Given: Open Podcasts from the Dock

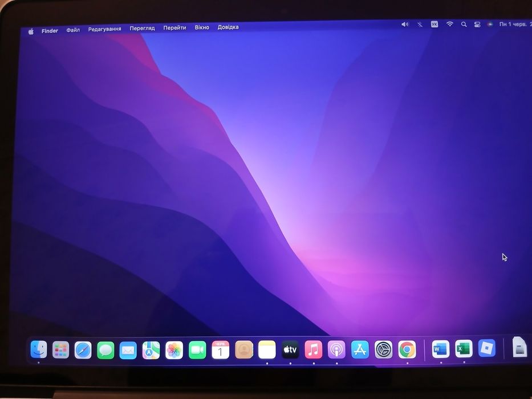Looking at the screenshot, I should point(336,349).
